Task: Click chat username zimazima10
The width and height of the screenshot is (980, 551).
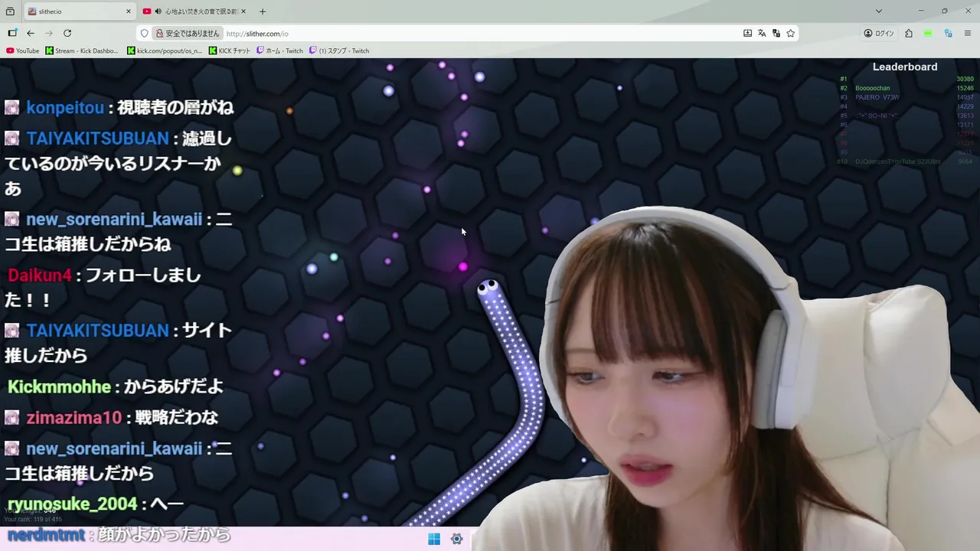Action: coord(74,418)
